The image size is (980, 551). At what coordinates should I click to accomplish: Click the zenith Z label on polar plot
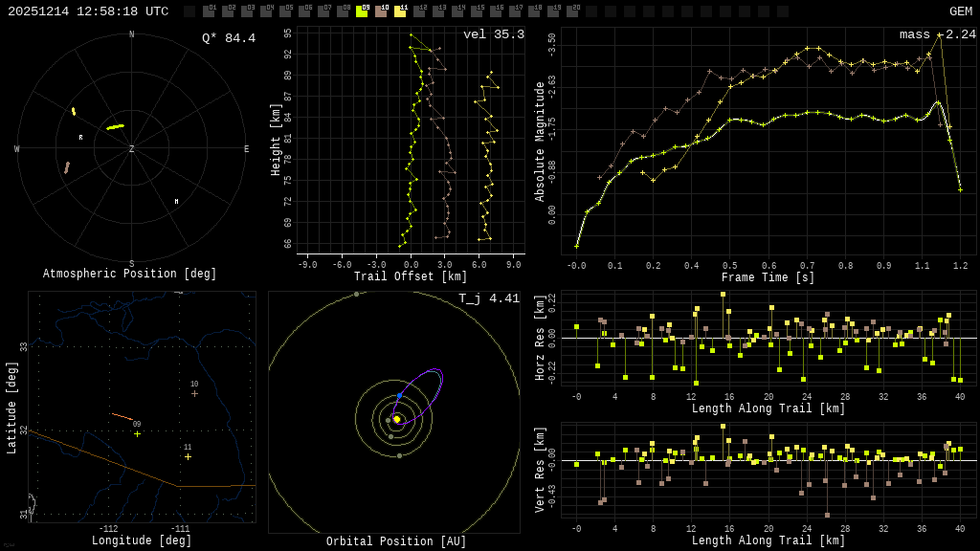pos(132,149)
